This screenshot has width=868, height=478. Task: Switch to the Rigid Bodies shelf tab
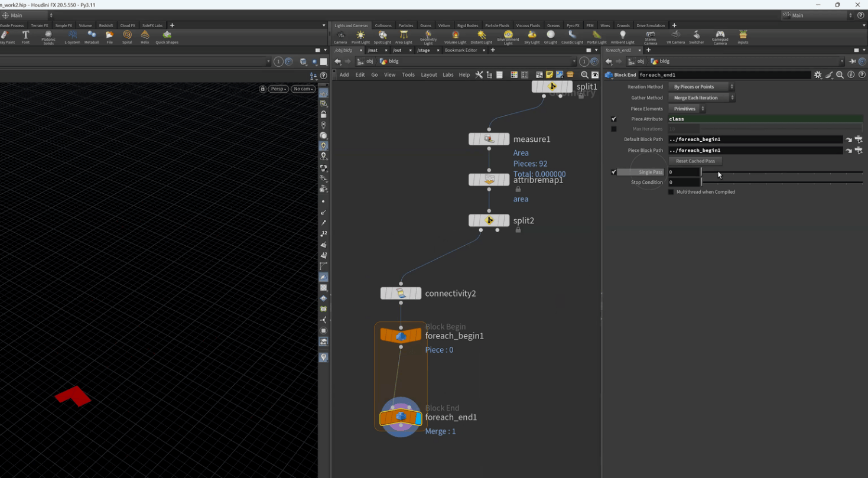[467, 25]
